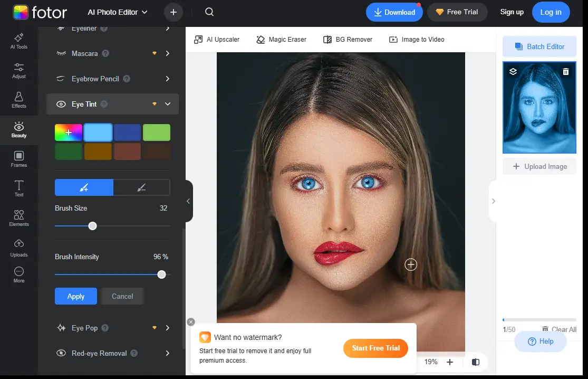
Task: Select the Beauty sidebar tab
Action: point(19,130)
